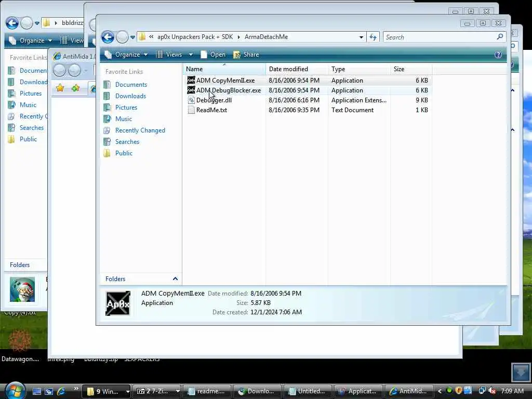The width and height of the screenshot is (532, 399).
Task: Click security shield tray icon
Action: [x=459, y=391]
